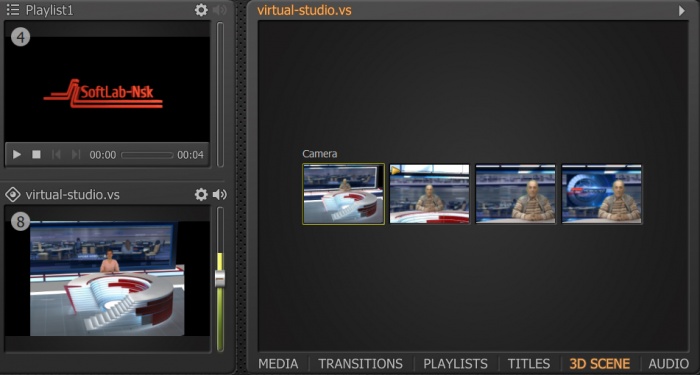Select the wide studio camera thumbnail
700x375 pixels.
343,194
